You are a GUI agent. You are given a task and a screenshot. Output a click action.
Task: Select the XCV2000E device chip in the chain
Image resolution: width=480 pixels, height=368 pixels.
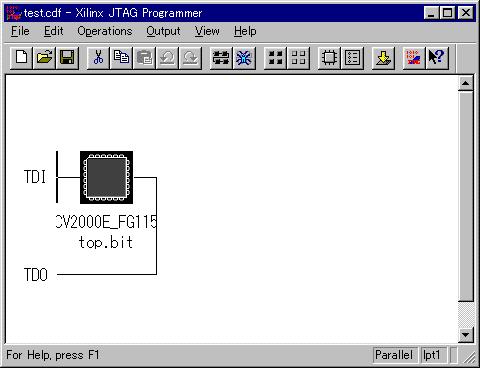106,177
